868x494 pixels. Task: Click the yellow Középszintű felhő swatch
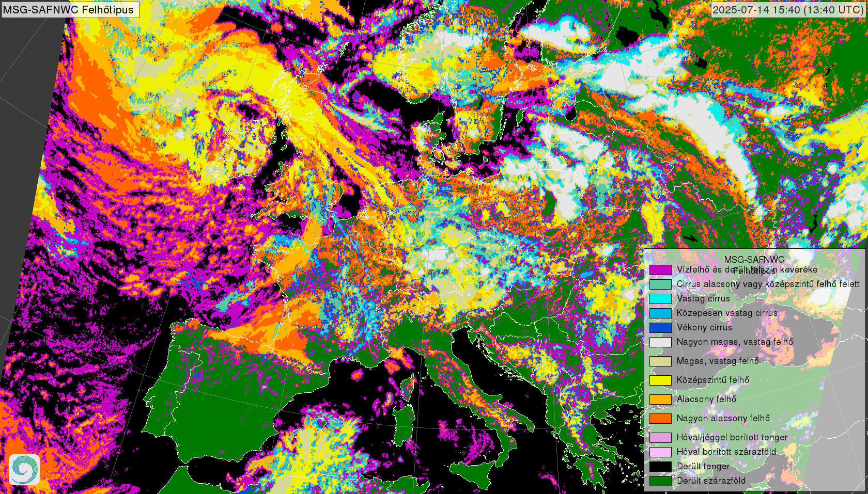pos(660,380)
